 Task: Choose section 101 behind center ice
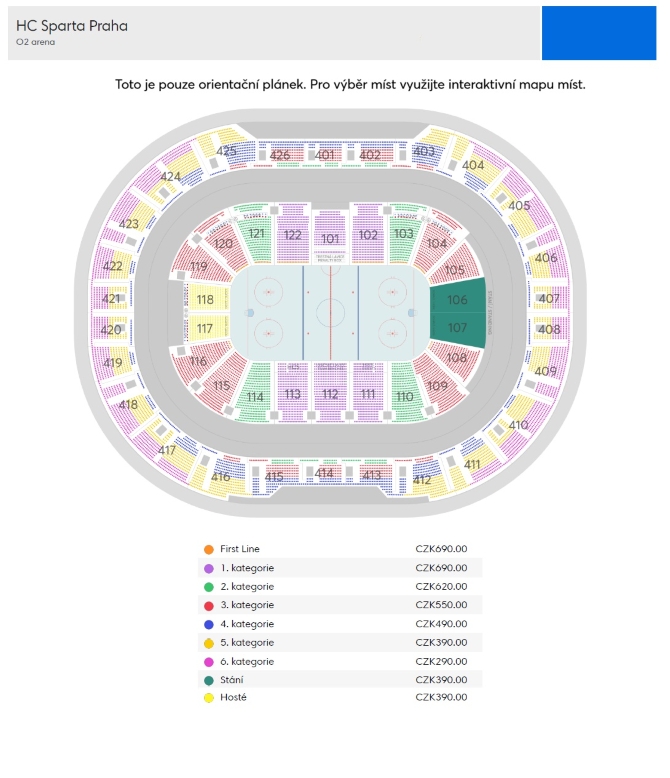[x=331, y=238]
